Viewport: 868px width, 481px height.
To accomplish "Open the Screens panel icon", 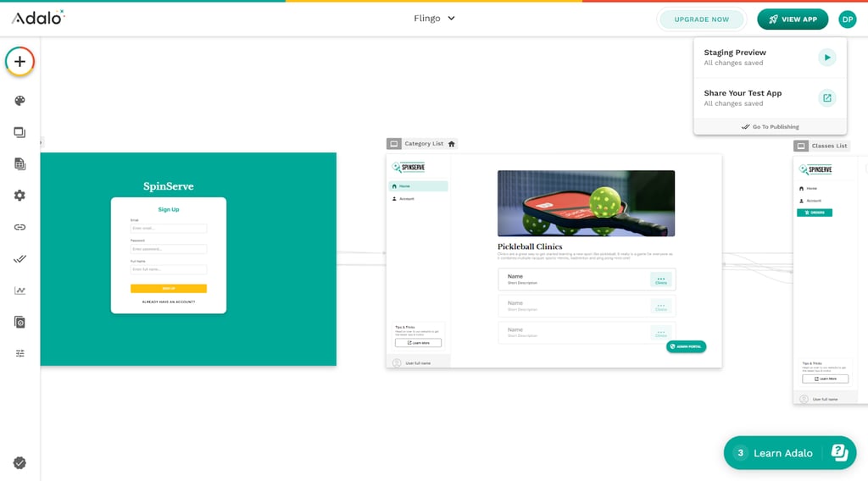I will pyautogui.click(x=20, y=132).
